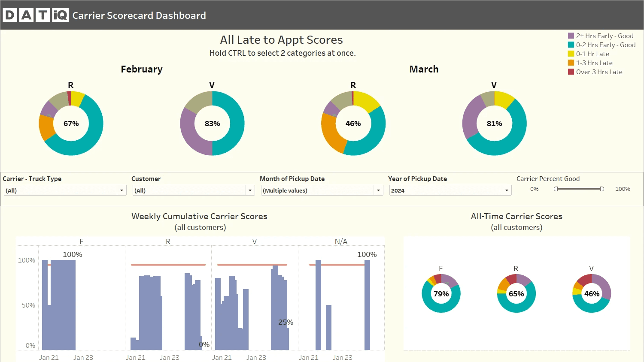
Task: Click the 100% bar in the F weekly panel
Action: tap(63, 305)
